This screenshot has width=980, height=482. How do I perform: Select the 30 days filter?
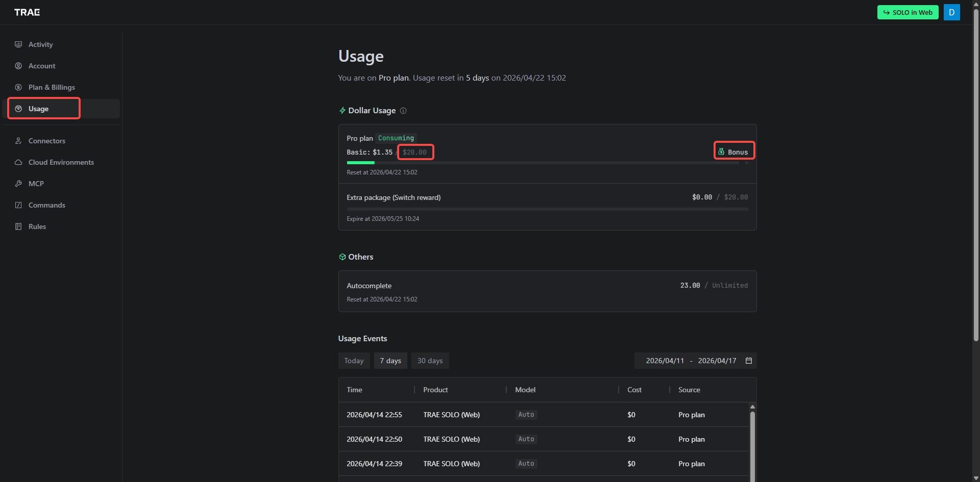[430, 361]
